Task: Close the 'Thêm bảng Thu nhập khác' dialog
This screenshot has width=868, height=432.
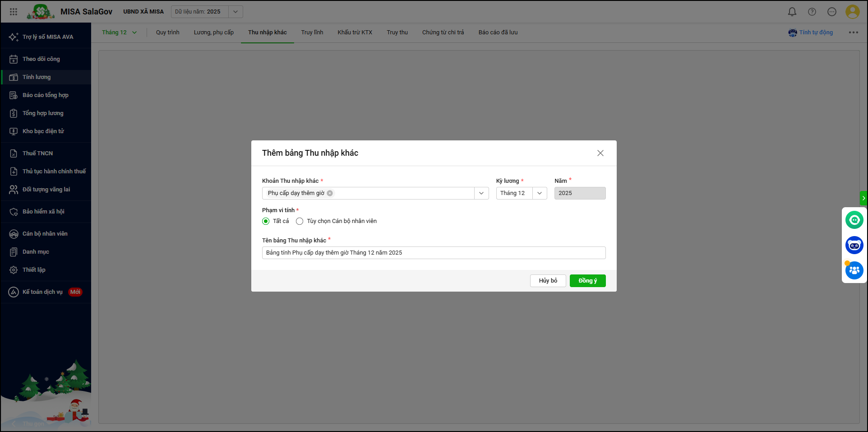Action: coord(600,153)
